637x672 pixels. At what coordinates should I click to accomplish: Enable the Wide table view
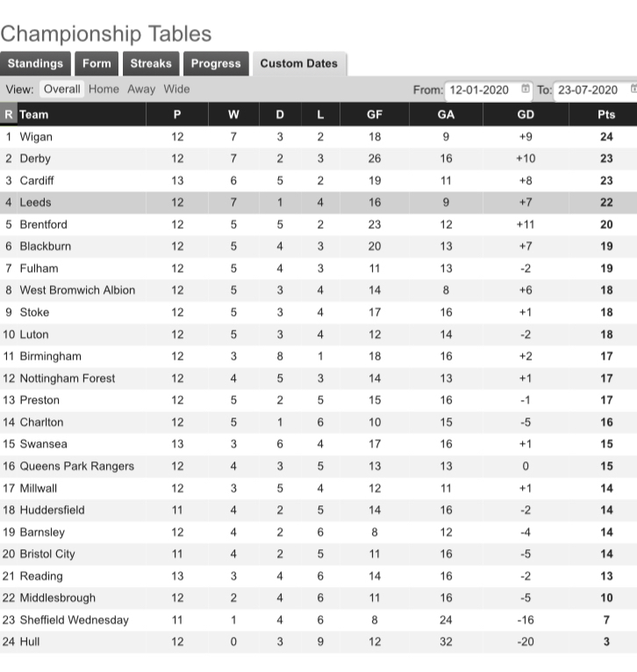[176, 89]
